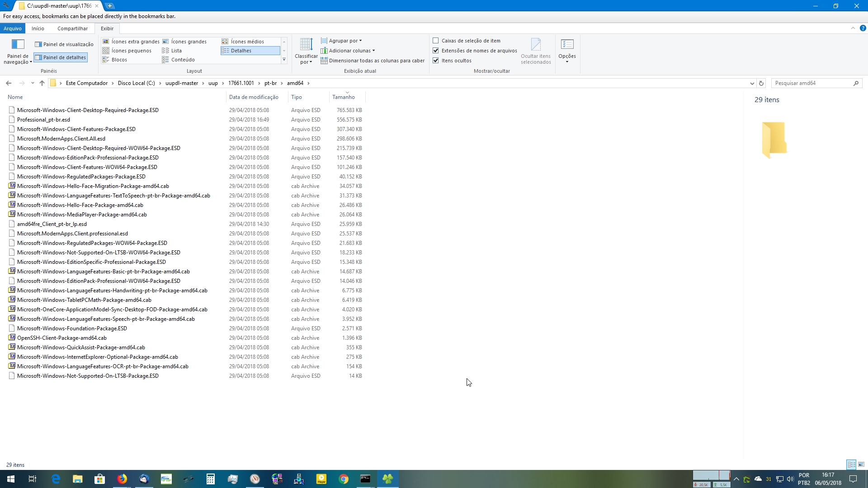The height and width of the screenshot is (488, 868).
Task: Uncheck Itens ocultos checkbox
Action: (x=436, y=61)
